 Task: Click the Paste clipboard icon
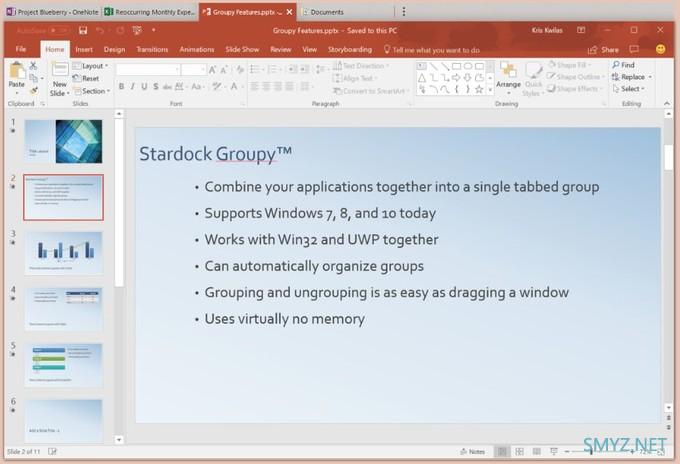click(16, 71)
